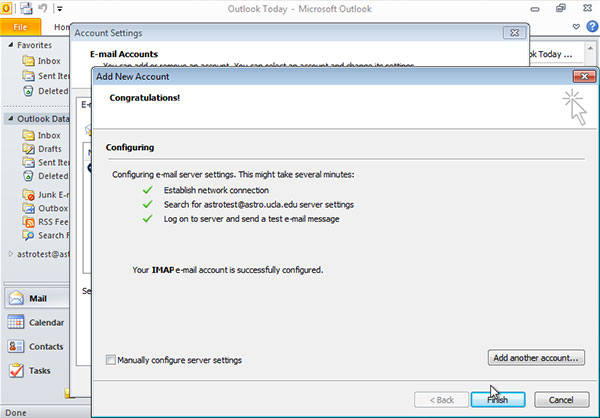The width and height of the screenshot is (600, 418).
Task: Click the Finish button
Action: (498, 400)
